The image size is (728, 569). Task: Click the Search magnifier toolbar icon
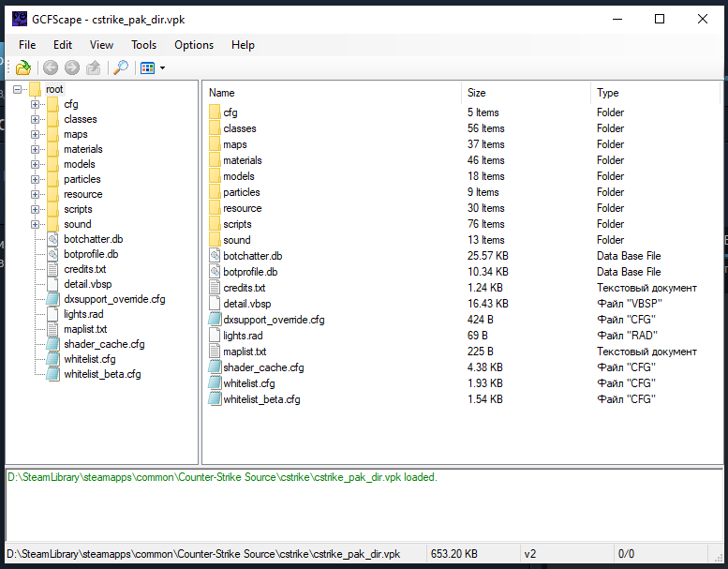[121, 67]
